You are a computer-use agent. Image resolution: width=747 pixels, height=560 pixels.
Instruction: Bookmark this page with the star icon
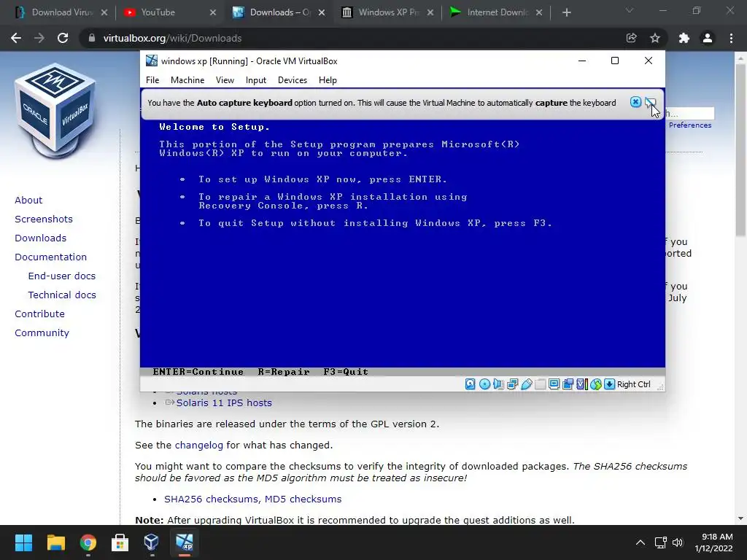pyautogui.click(x=655, y=38)
